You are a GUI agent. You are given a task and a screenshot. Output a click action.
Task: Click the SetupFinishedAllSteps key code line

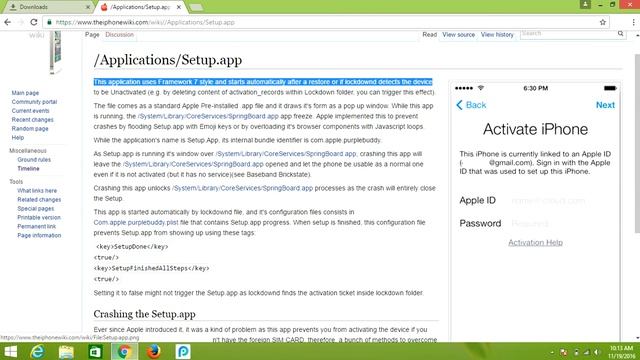pos(151,269)
